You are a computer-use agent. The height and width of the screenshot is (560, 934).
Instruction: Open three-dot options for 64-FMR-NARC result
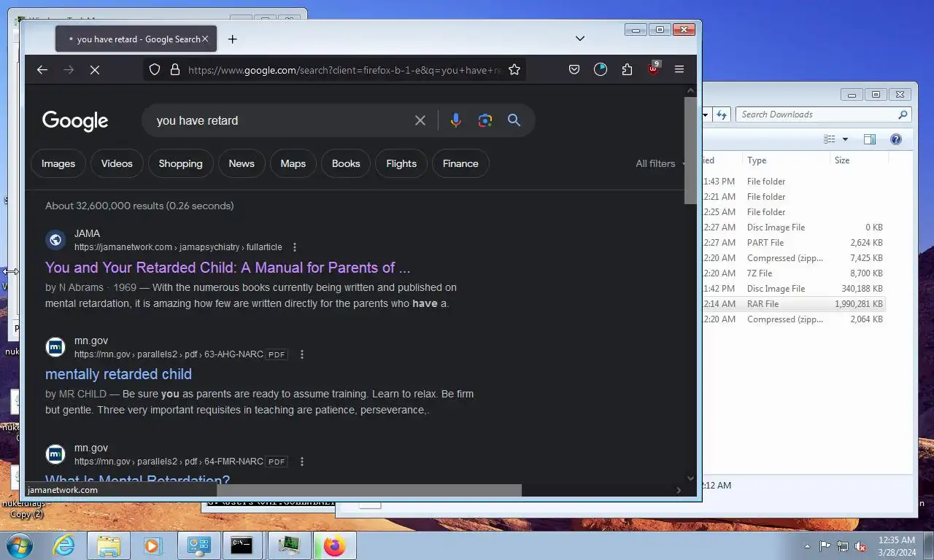pyautogui.click(x=302, y=462)
